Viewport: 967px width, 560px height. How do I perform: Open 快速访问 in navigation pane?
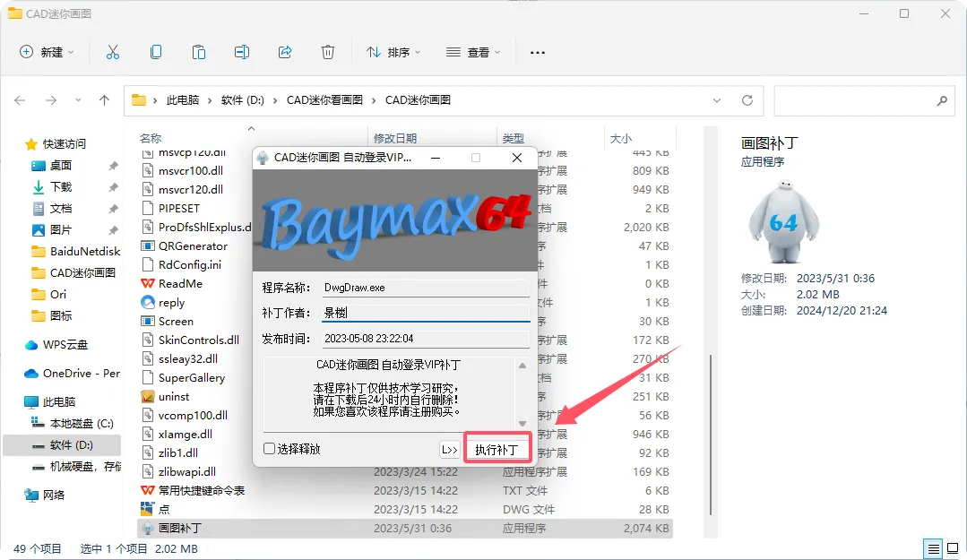pos(65,143)
